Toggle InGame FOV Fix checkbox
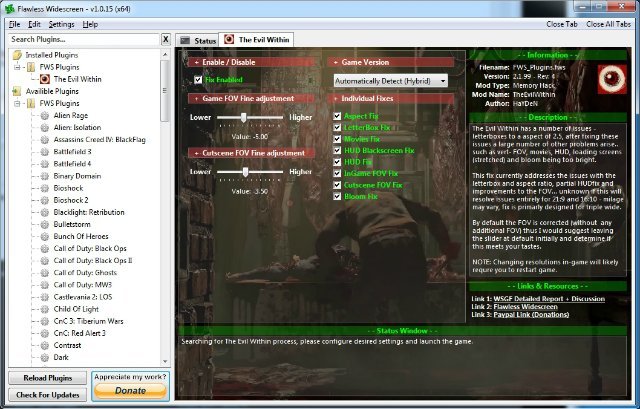The width and height of the screenshot is (640, 409). coord(337,173)
